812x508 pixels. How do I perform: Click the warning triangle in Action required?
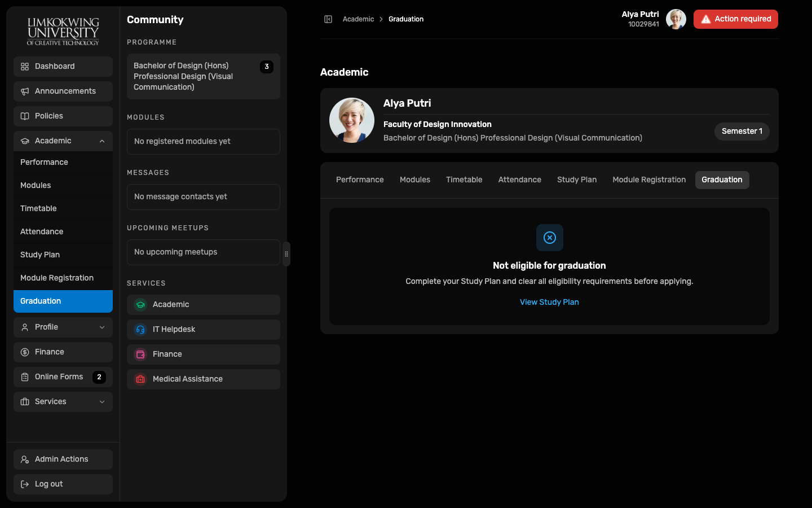(x=706, y=19)
